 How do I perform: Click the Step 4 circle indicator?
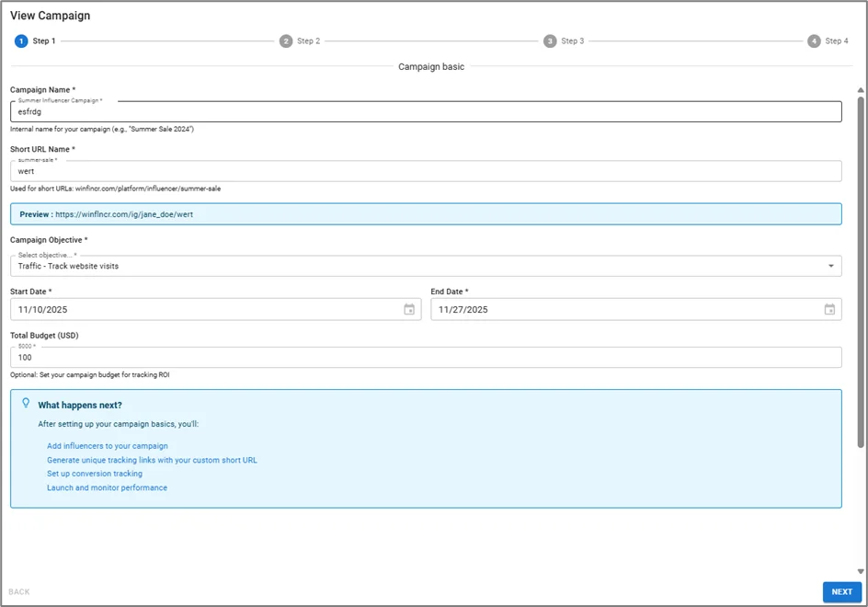814,41
